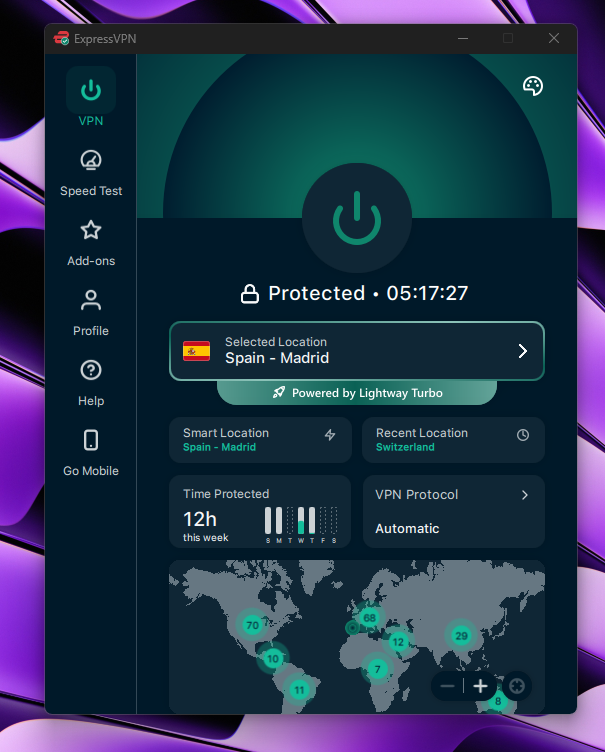Viewport: 605px width, 752px height.
Task: Open the VPN Protocol chevron
Action: click(x=525, y=495)
